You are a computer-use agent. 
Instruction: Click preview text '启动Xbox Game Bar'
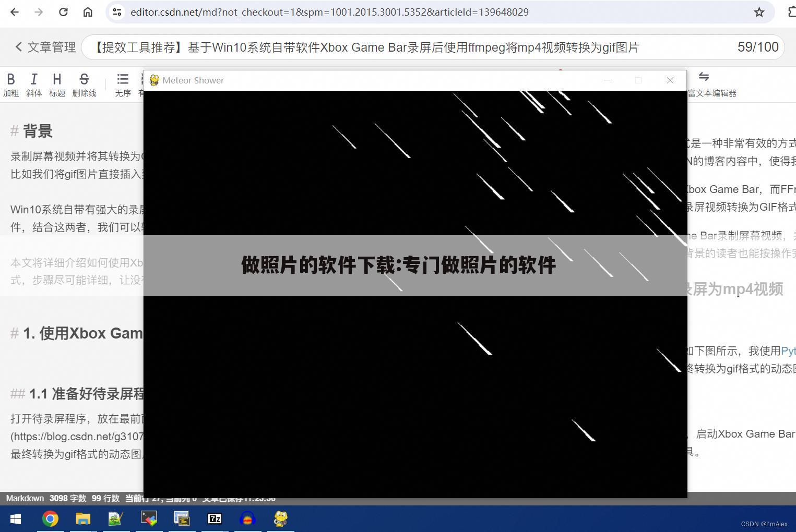tap(745, 434)
